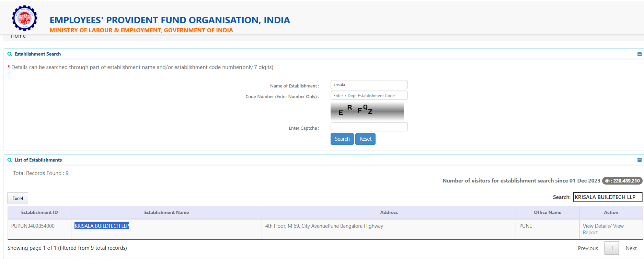Go to the Home menu item
This screenshot has height=259, width=644.
click(18, 36)
